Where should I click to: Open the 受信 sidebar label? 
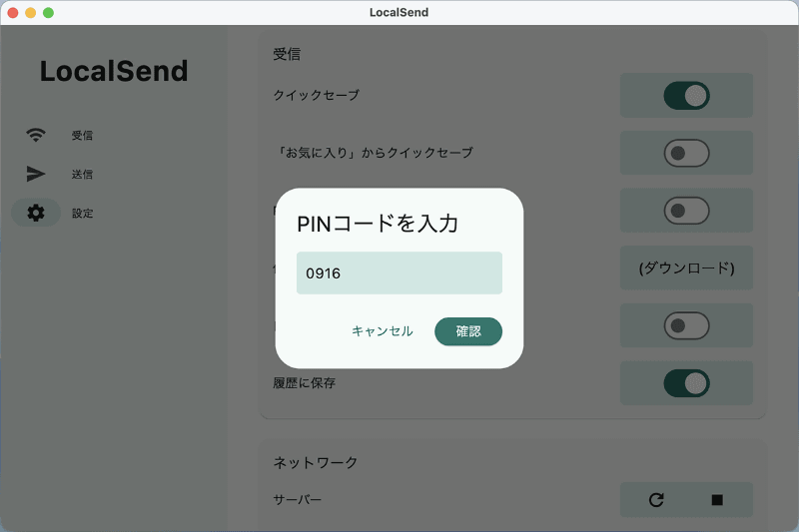[x=82, y=136]
